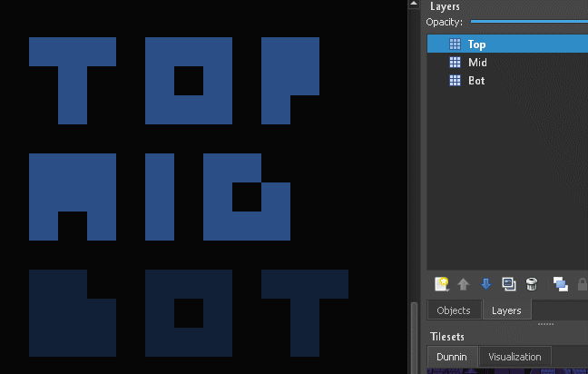Click the grid icon beside Mid layer
The width and height of the screenshot is (588, 374).
pos(455,62)
